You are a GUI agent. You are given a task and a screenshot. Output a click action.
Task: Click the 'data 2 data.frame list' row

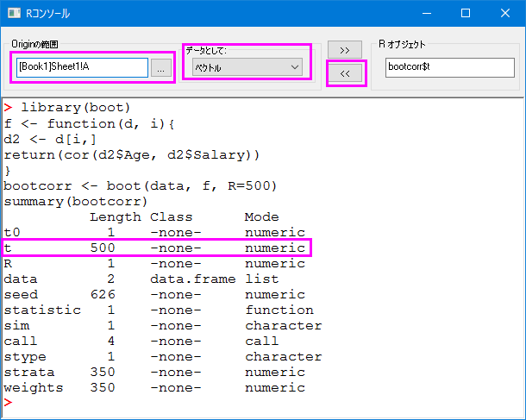coord(141,279)
